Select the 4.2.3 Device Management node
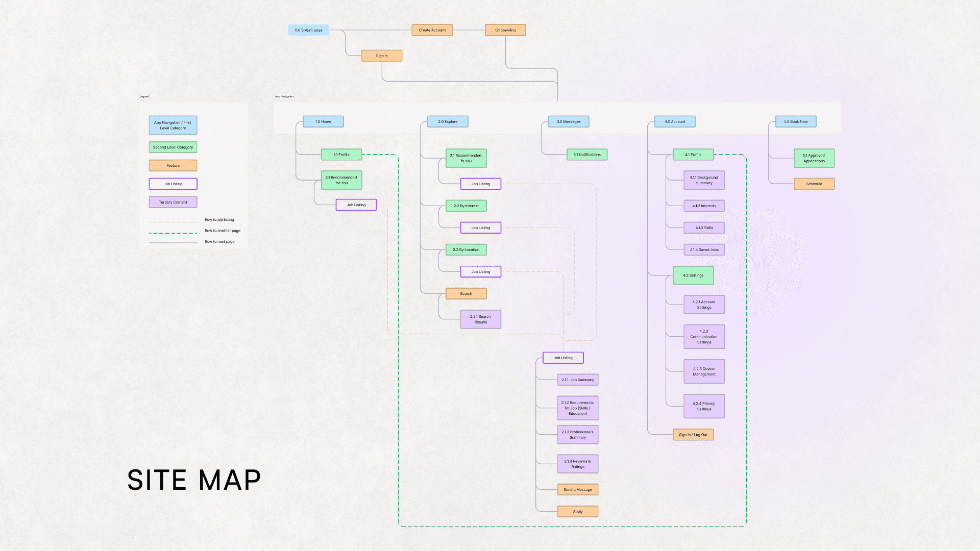Viewport: 980px width, 551px height. 703,371
